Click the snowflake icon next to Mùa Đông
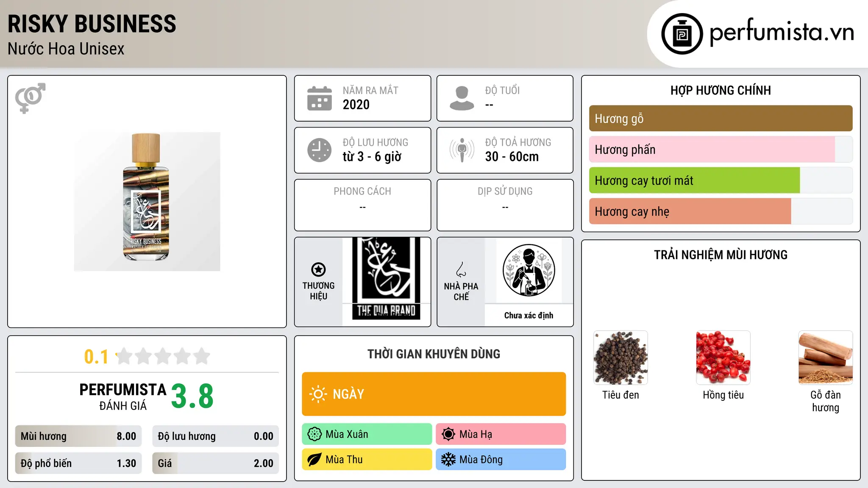The height and width of the screenshot is (488, 868). click(x=448, y=460)
